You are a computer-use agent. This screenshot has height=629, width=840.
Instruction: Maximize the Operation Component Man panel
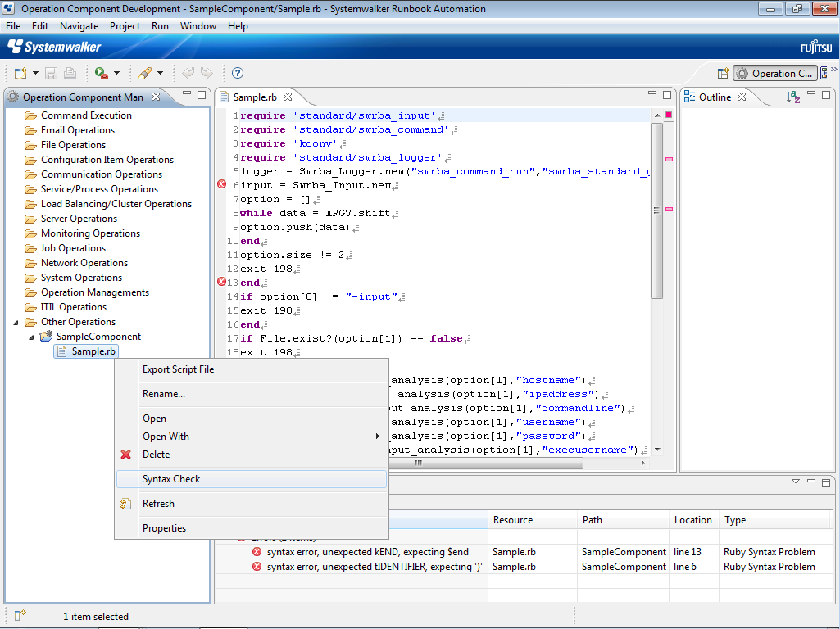202,95
